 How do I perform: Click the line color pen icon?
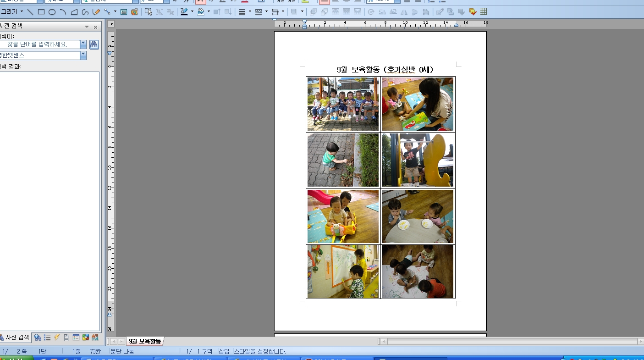click(x=184, y=12)
